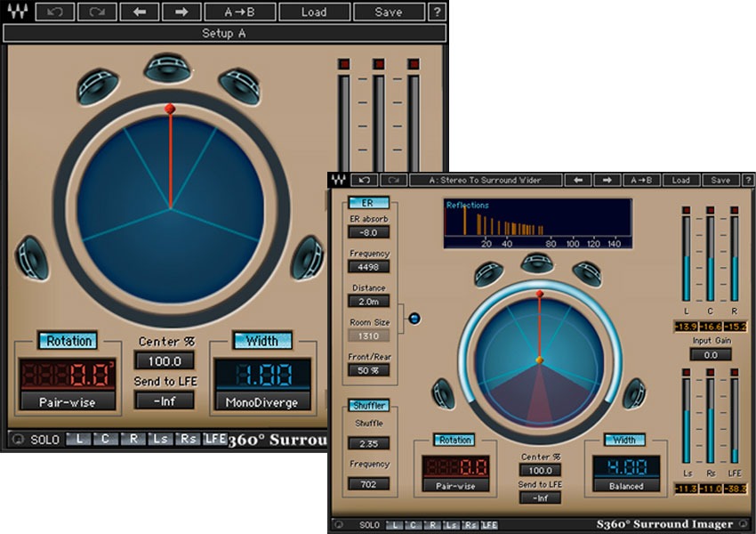Click the Input Gain value field
Viewport: 756px width, 534px height.
tap(711, 355)
